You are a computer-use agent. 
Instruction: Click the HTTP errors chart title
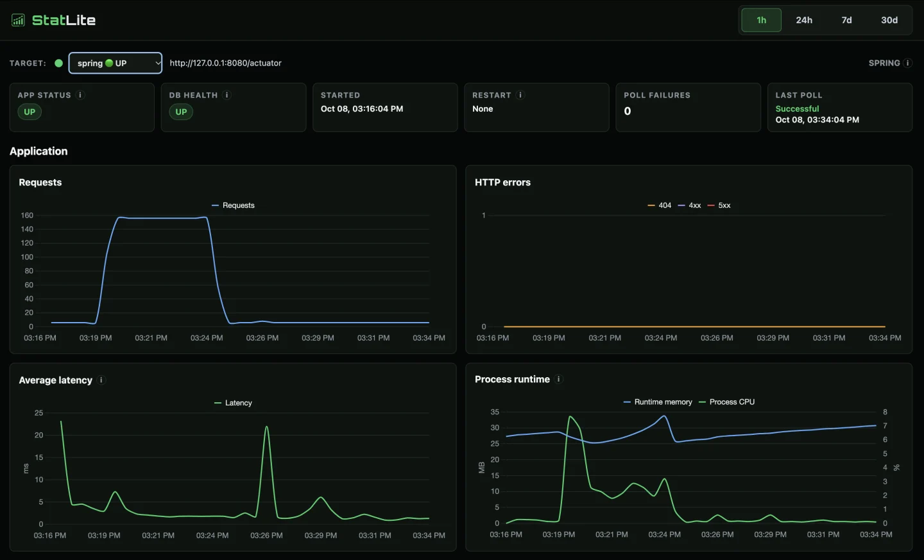[502, 182]
